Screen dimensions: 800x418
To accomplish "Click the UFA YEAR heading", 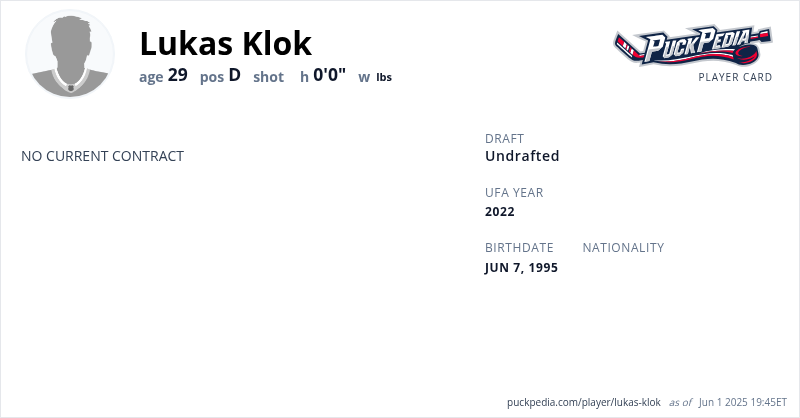I will [x=514, y=192].
